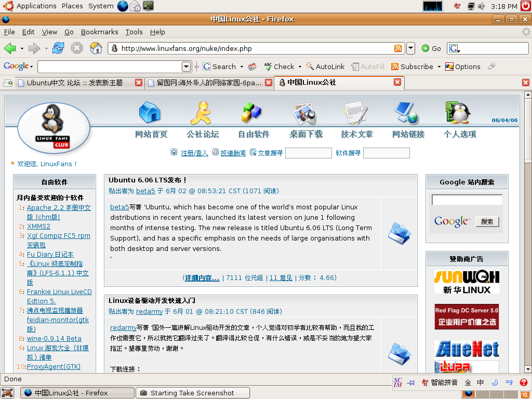Open the Home page icon
Viewport: 532px width, 399px height.
96,48
